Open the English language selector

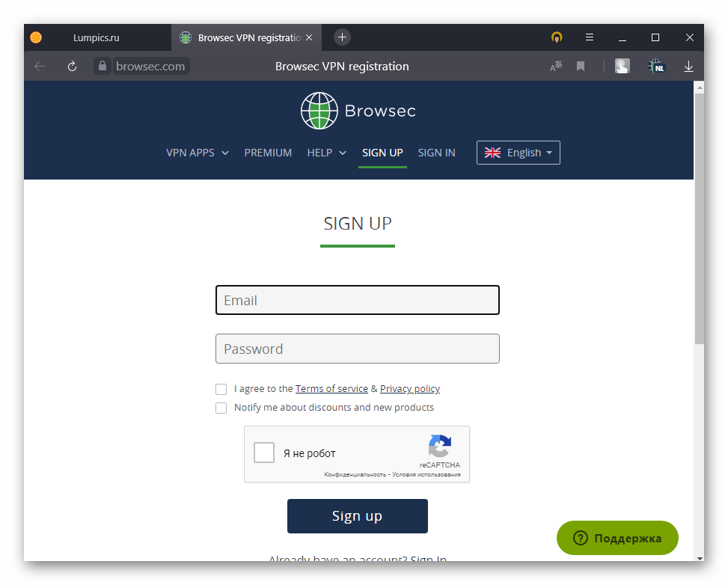(x=519, y=153)
